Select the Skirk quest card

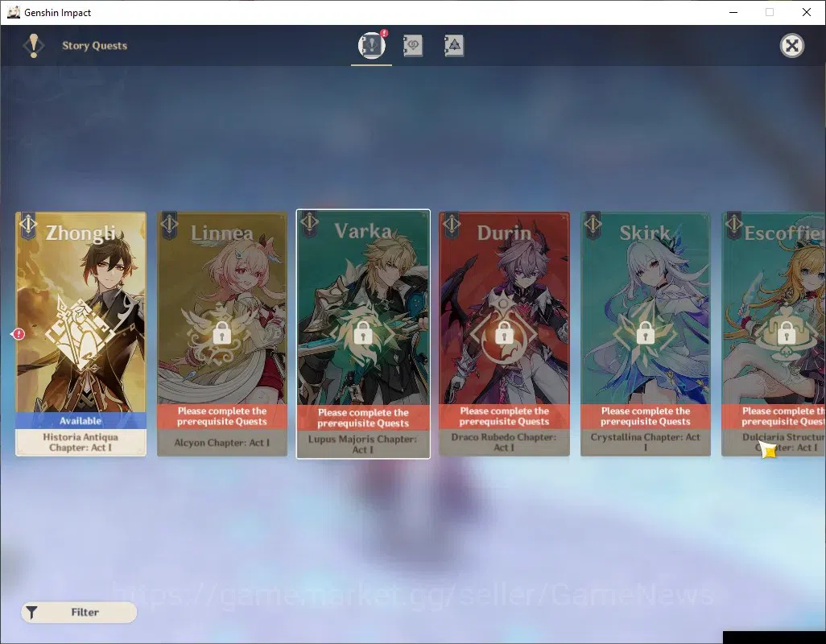[646, 334]
